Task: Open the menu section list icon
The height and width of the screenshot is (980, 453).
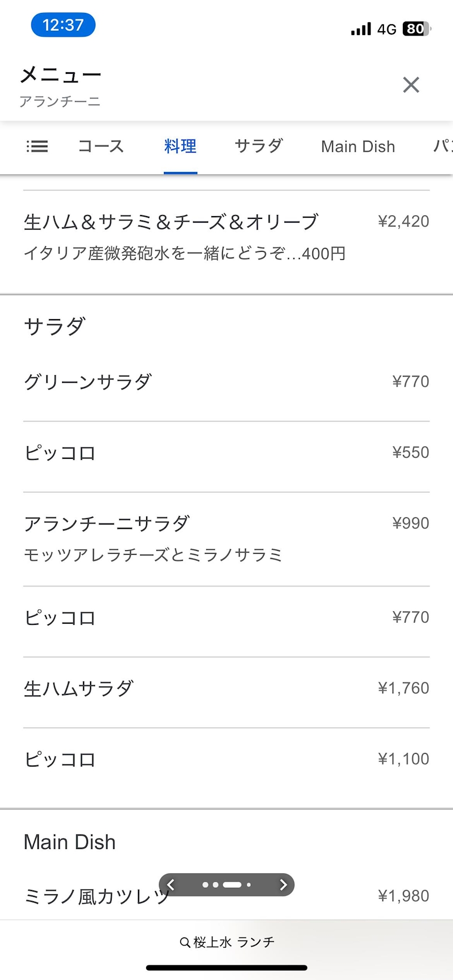Action: click(x=37, y=146)
